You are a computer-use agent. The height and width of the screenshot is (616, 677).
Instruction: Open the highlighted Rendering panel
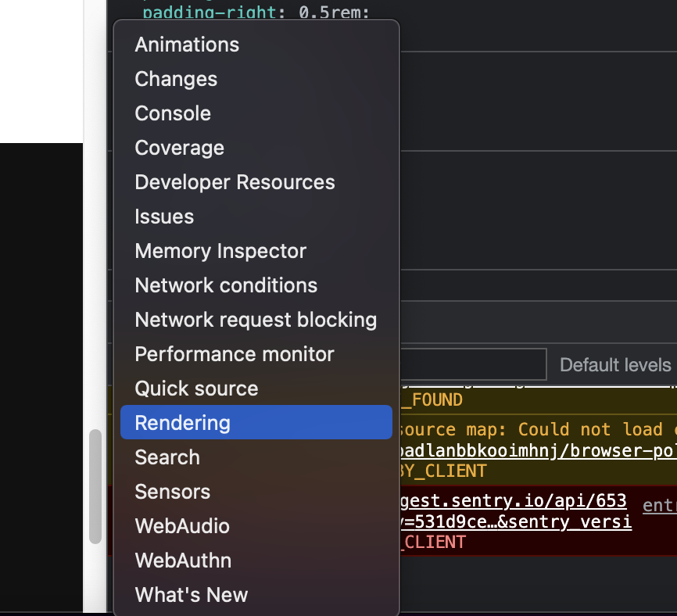pos(256,423)
